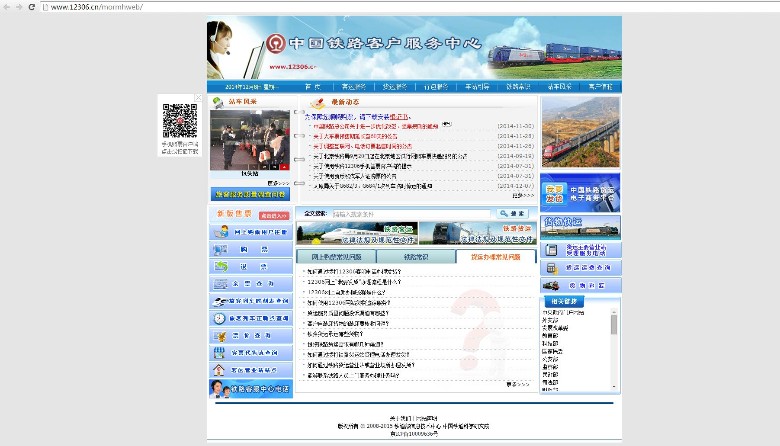The width and height of the screenshot is (780, 446).
Task: Click the train timetable query train icon
Action: tap(219, 301)
